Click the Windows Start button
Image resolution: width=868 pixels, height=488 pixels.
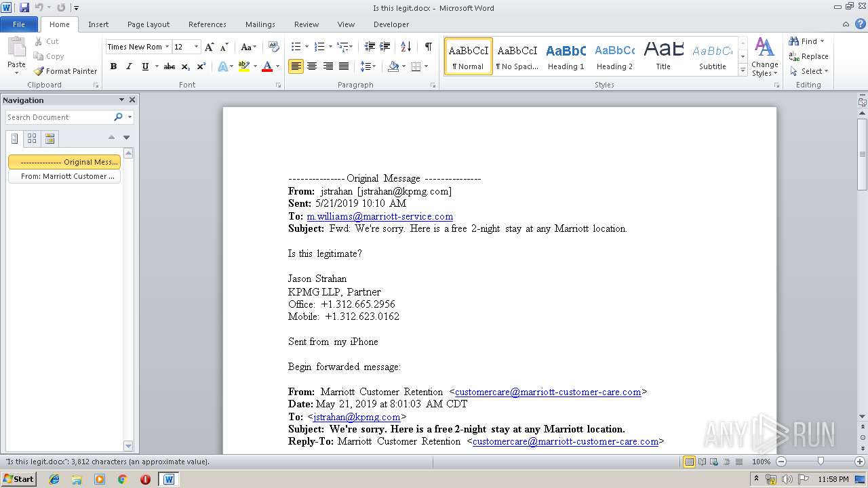point(18,479)
